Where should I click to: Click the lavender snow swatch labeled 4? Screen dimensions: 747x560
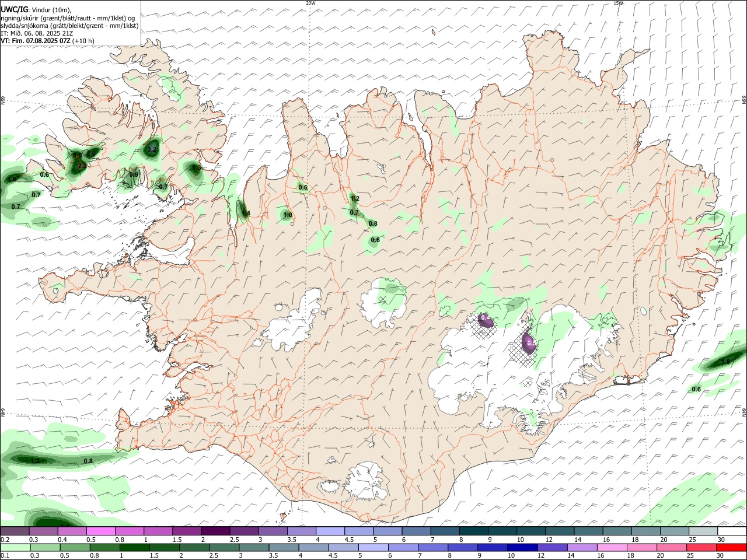[x=330, y=531]
